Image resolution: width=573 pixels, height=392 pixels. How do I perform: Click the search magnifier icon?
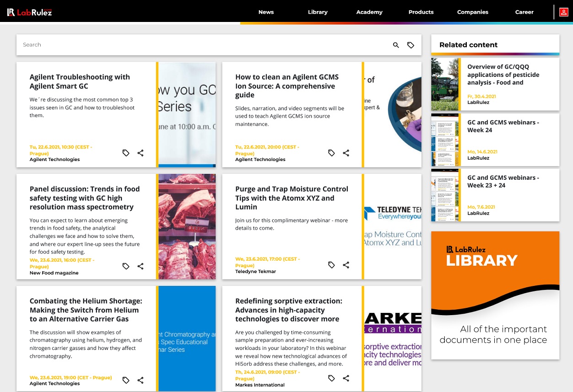pyautogui.click(x=396, y=45)
